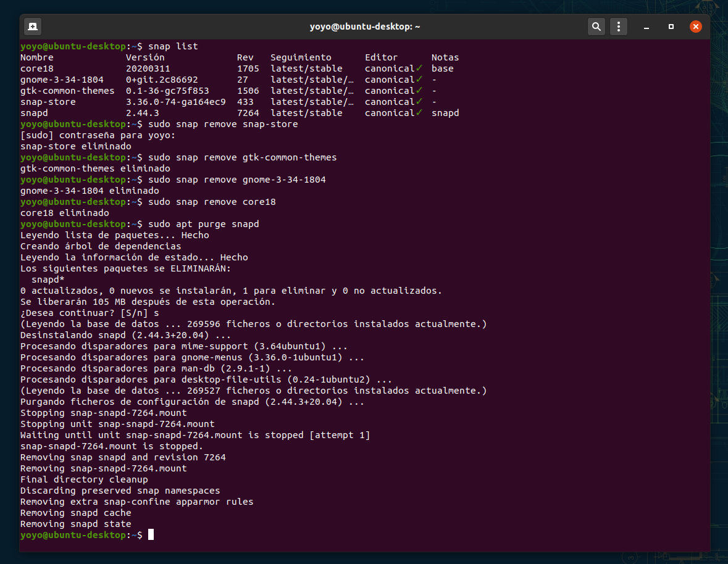Click the 'Final directory cleanup' line
728x564 pixels.
click(x=84, y=479)
